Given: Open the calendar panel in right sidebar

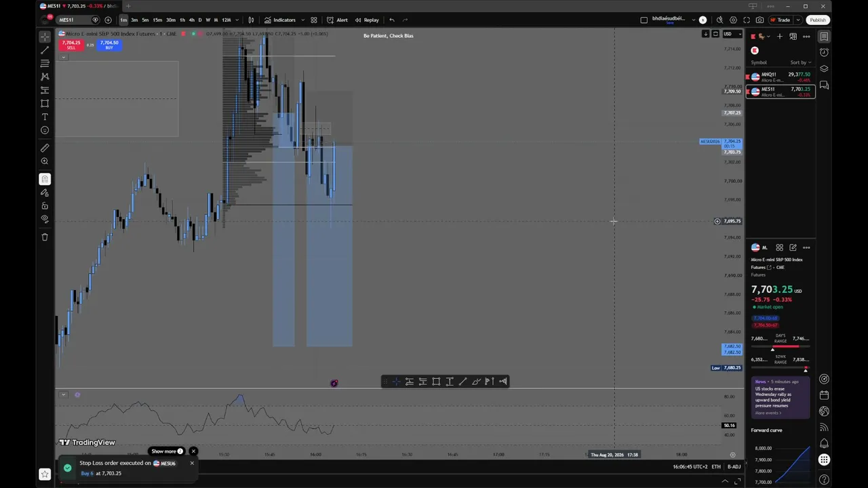Looking at the screenshot, I should [824, 395].
